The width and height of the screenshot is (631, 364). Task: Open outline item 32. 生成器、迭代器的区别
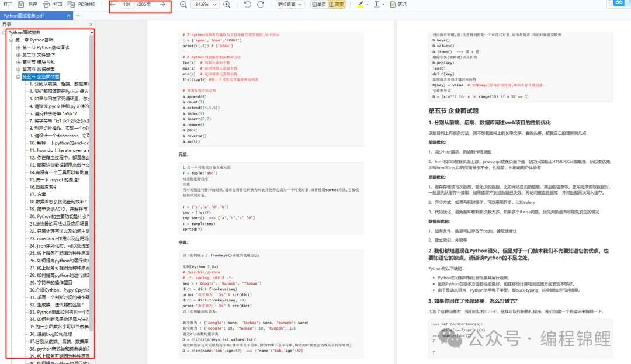56,304
